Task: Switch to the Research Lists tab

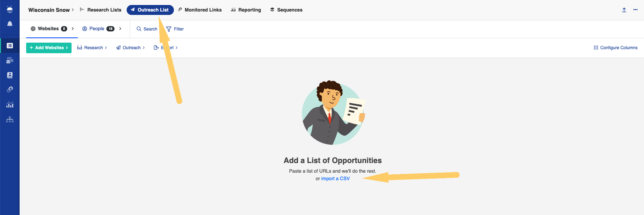Action: click(x=101, y=10)
